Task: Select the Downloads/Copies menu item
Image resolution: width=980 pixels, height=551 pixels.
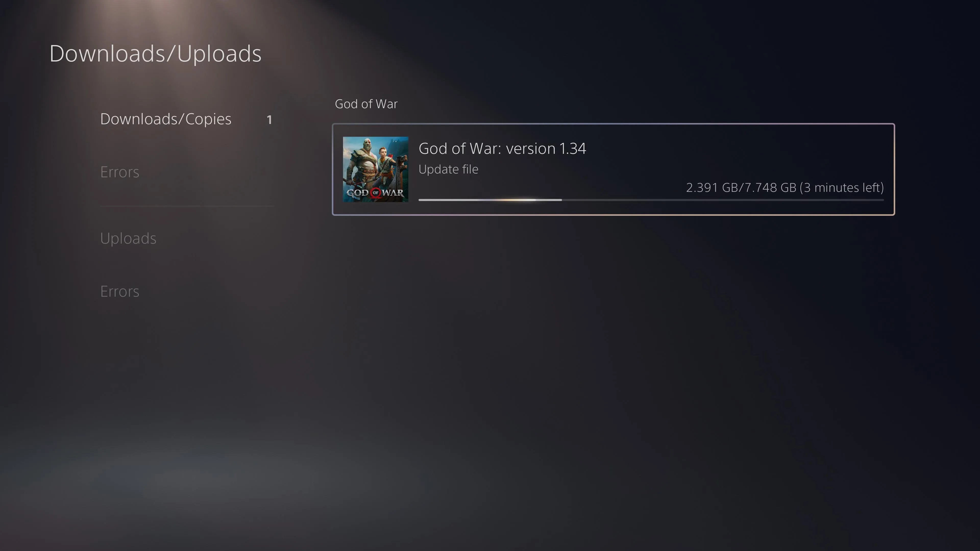Action: point(186,119)
